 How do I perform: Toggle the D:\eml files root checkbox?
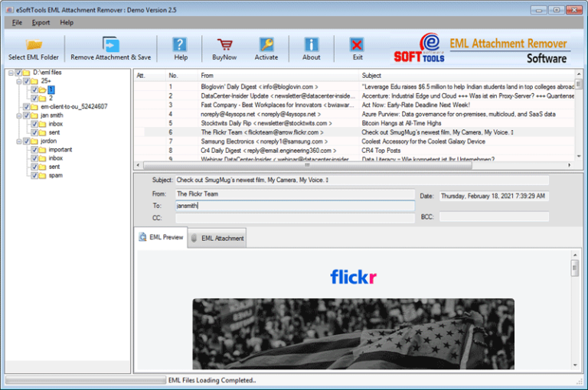(18, 73)
